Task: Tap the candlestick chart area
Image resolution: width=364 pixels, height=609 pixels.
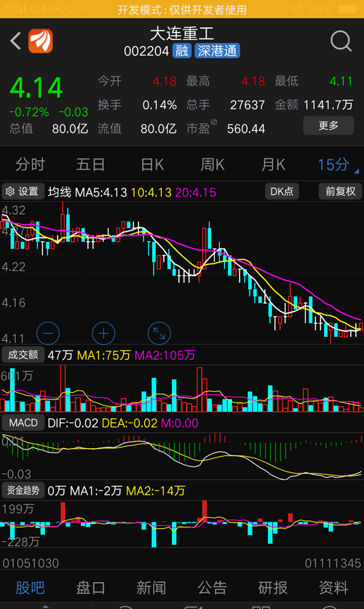Action: click(x=182, y=272)
